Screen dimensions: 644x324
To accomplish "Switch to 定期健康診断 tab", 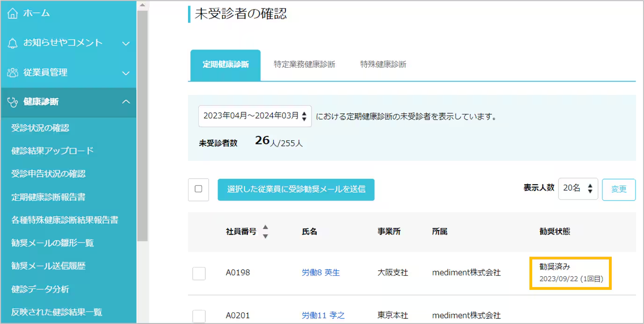I will click(x=225, y=65).
